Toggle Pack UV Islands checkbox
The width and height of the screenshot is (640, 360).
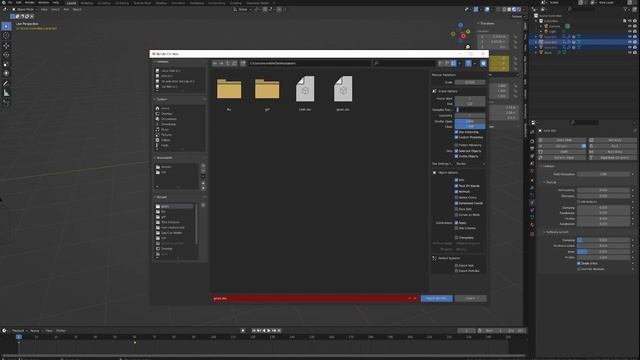(x=456, y=186)
